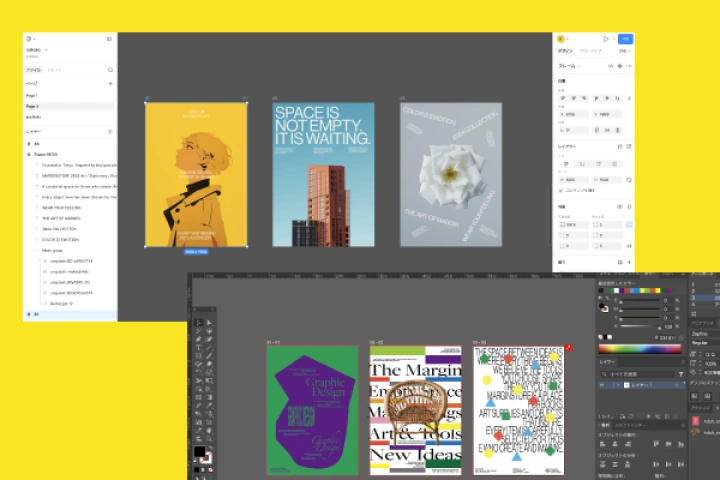Screen dimensions: 720x480
Task: Click horizontal align right in Illustrator align panel
Action: 628,444
